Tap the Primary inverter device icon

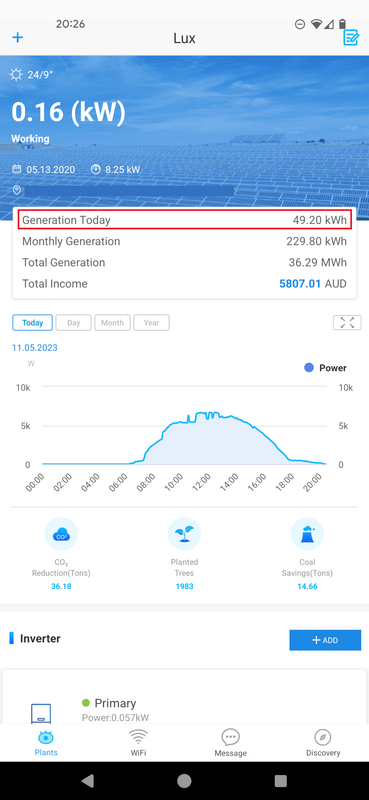(x=41, y=713)
